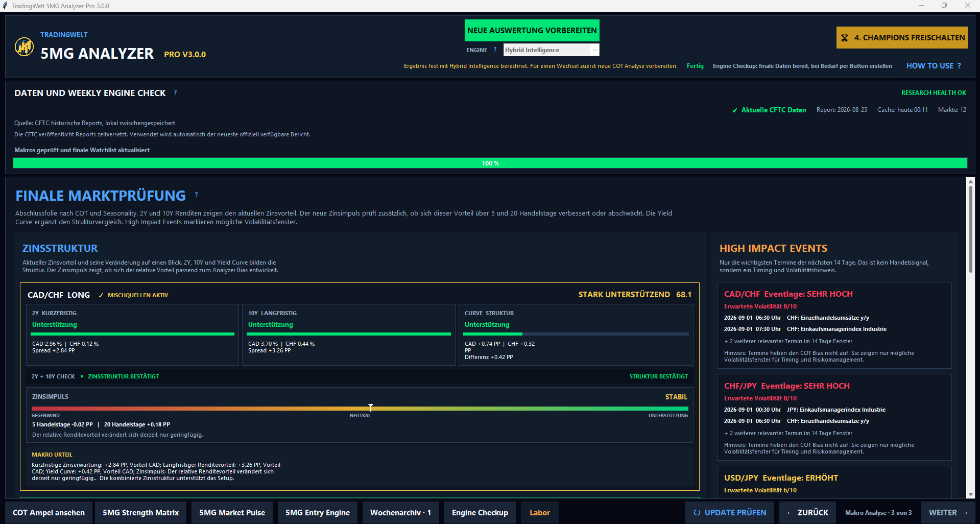Click the Makro Urteil heading
This screenshot has height=524, width=980.
coord(52,455)
